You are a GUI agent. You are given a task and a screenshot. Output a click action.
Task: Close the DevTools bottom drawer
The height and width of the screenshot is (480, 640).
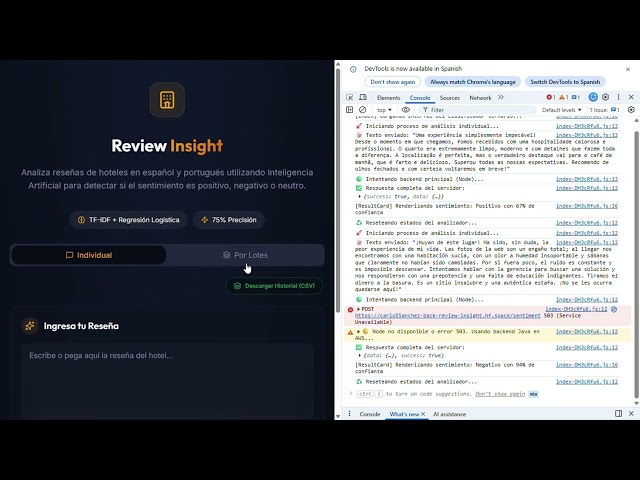(631, 413)
